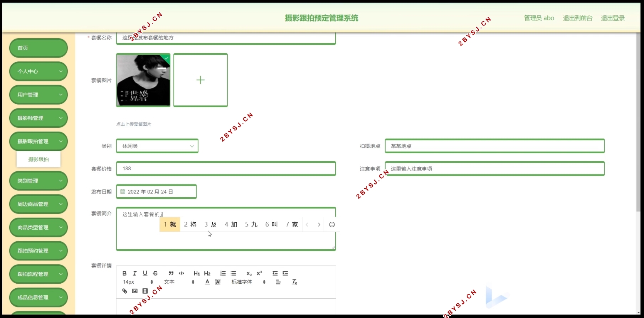Screen dimensions: 644x318
Task: Create an ordered numbered list
Action: pos(223,273)
